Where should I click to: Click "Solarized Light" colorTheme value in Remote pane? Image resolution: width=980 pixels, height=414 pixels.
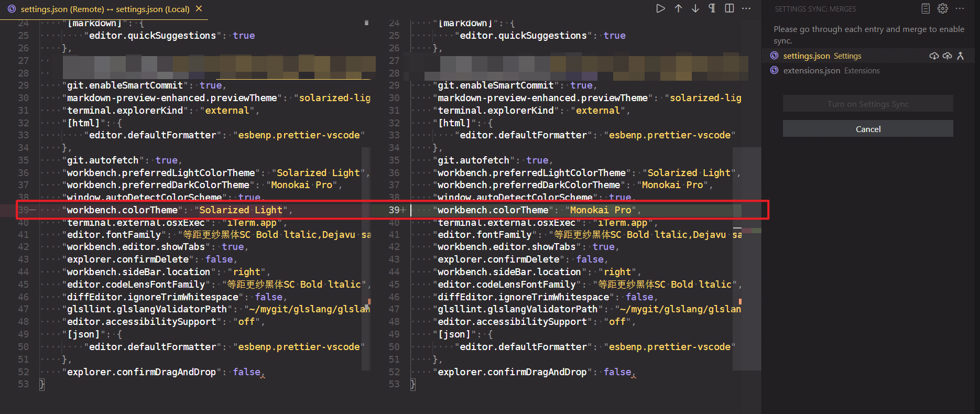(x=241, y=210)
